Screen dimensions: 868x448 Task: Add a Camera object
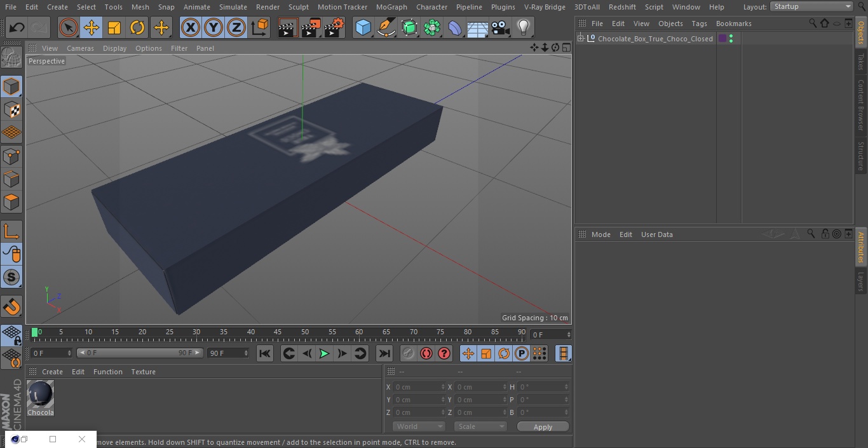tap(500, 27)
